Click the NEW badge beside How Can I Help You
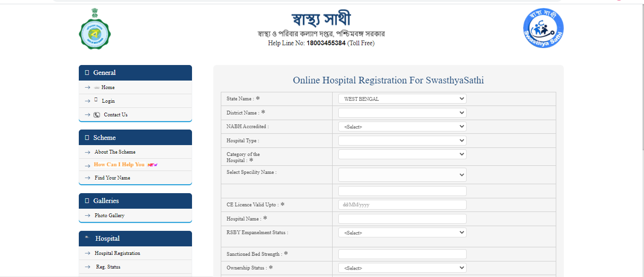 (152, 165)
